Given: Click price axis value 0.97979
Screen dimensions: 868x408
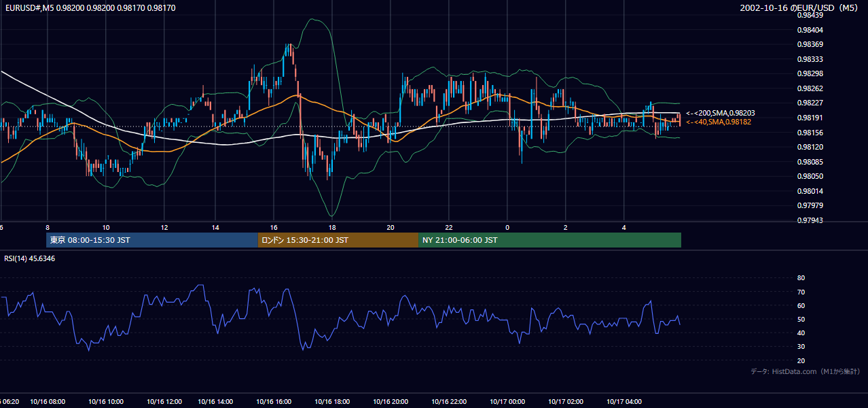Looking at the screenshot, I should 810,205.
